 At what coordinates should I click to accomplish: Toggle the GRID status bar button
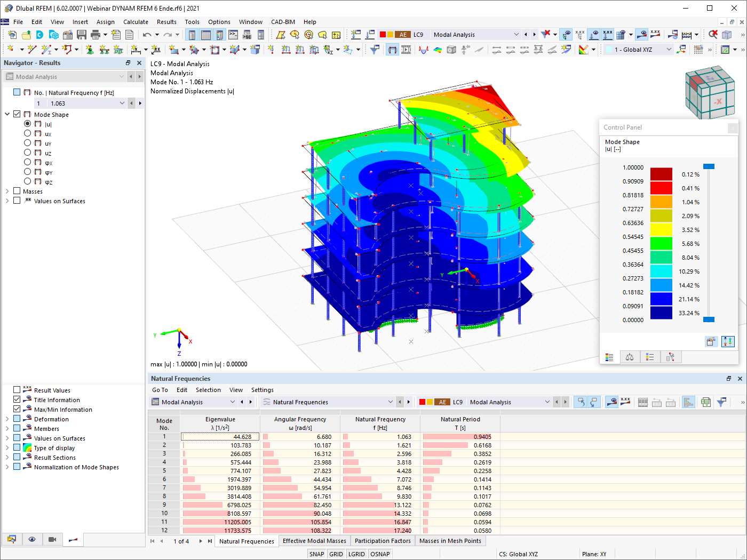336,554
